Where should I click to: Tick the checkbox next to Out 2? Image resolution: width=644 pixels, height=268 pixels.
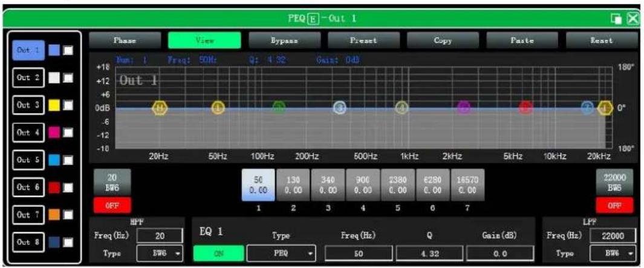point(68,77)
